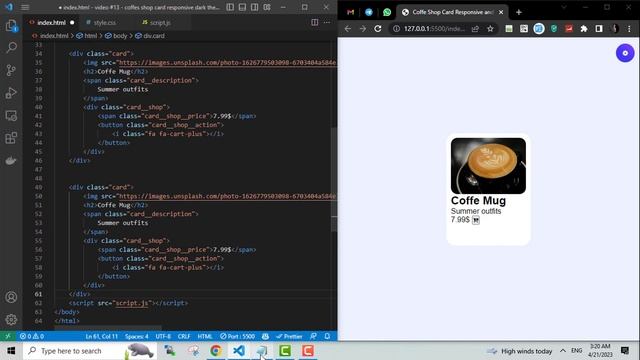The height and width of the screenshot is (360, 640).
Task: Bookmark the page with the star icon
Action: tap(490, 29)
